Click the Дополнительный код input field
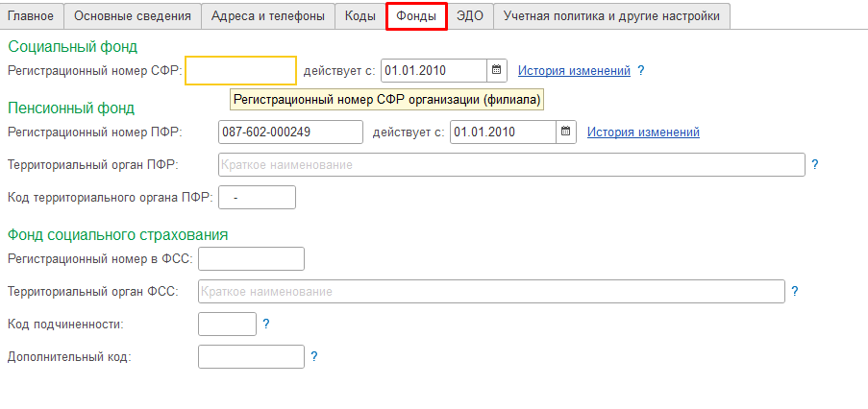 251,356
